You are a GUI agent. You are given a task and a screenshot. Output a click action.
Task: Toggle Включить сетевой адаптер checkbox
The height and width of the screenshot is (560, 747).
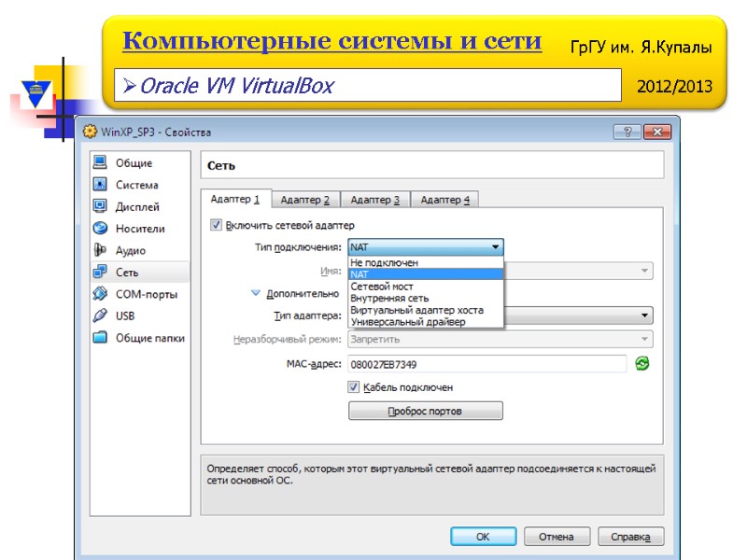(216, 225)
